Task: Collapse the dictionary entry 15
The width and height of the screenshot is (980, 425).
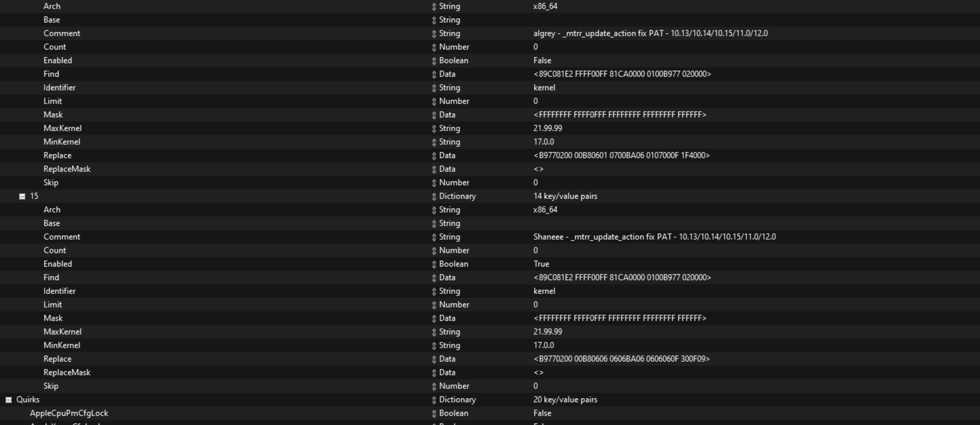Action: pos(22,196)
